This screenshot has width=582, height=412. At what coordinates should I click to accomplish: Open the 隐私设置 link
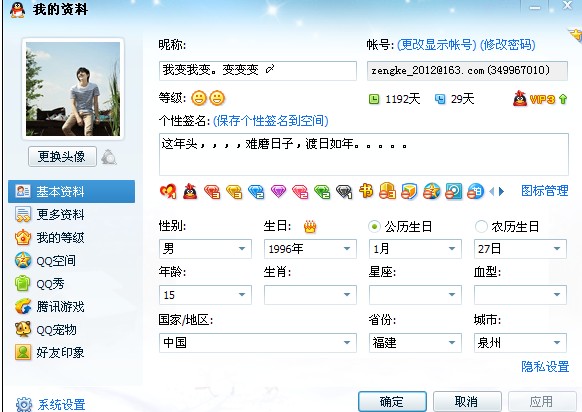[x=545, y=367]
